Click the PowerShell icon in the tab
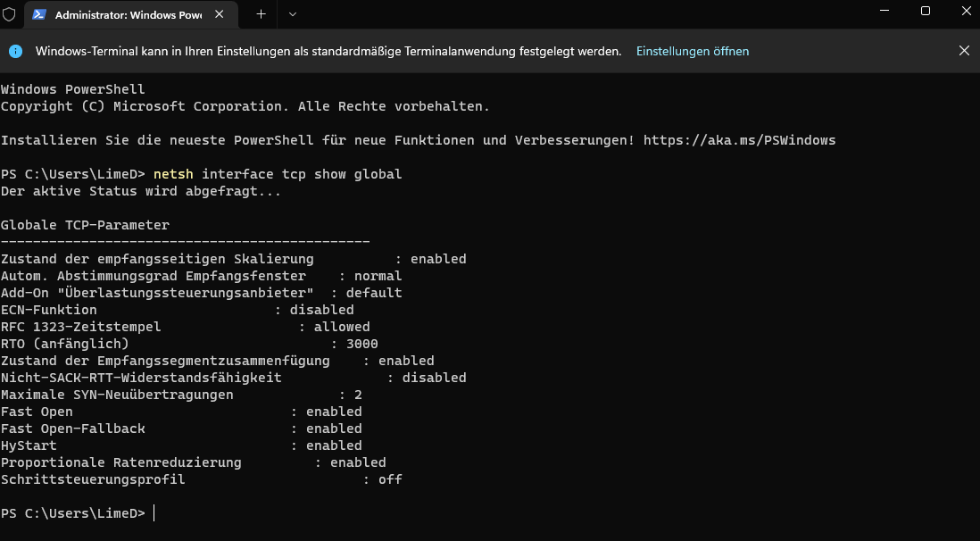This screenshot has width=980, height=541. point(38,14)
